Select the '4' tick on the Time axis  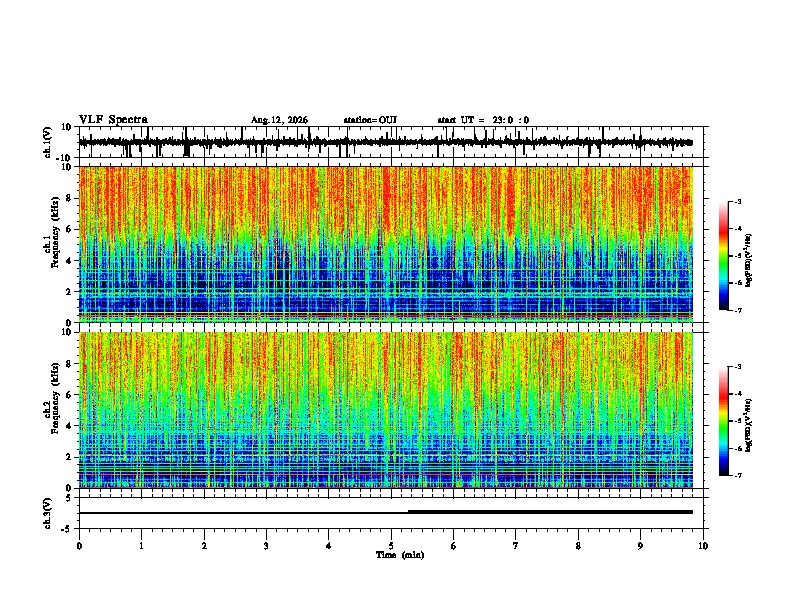click(329, 546)
